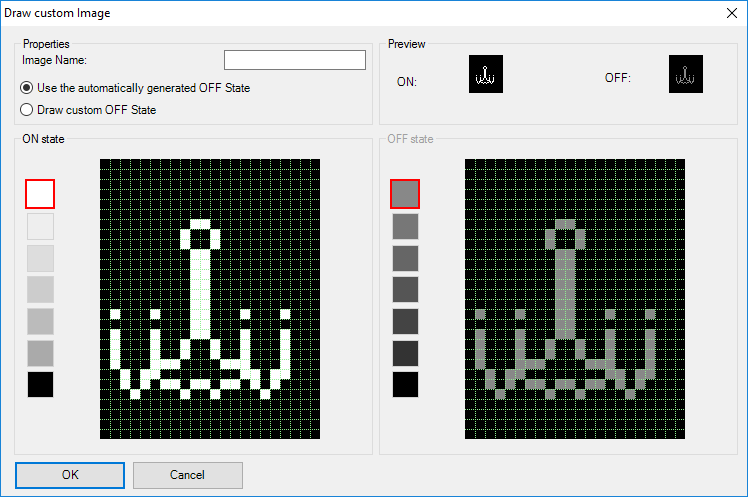The height and width of the screenshot is (497, 748).
Task: Pick the black swatch in ON state palette
Action: click(40, 385)
